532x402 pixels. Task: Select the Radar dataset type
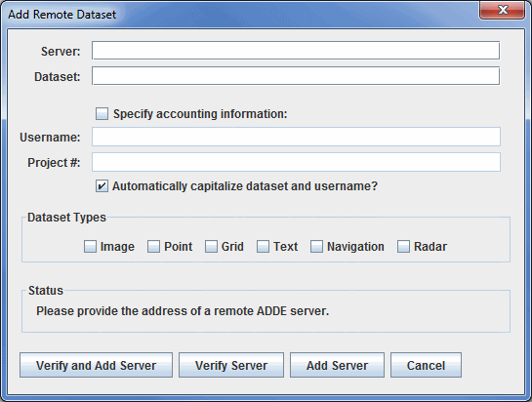tap(403, 247)
